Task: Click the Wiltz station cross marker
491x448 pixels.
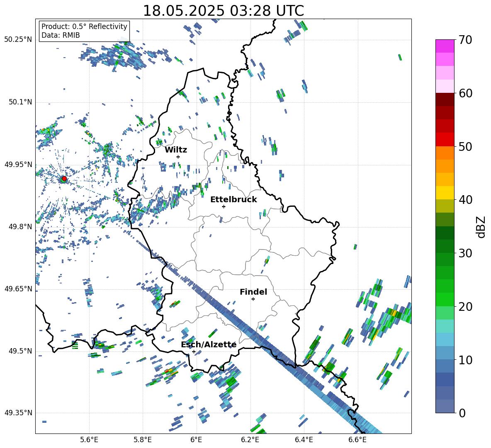Action: tap(178, 157)
